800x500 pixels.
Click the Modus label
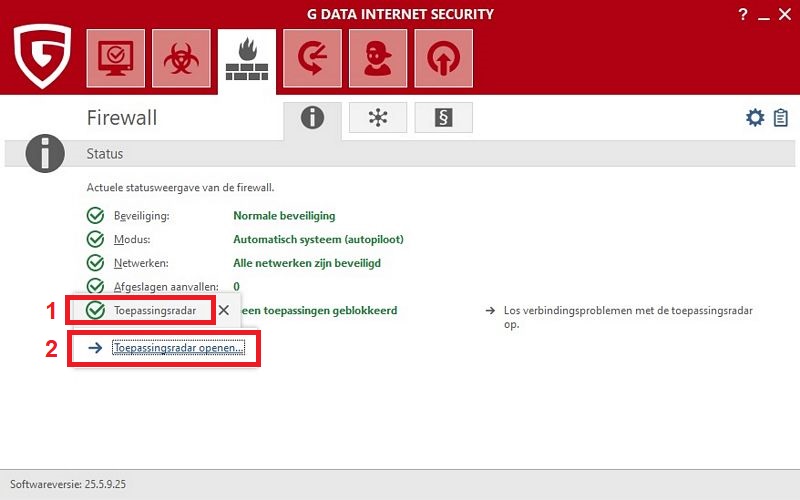(x=132, y=239)
